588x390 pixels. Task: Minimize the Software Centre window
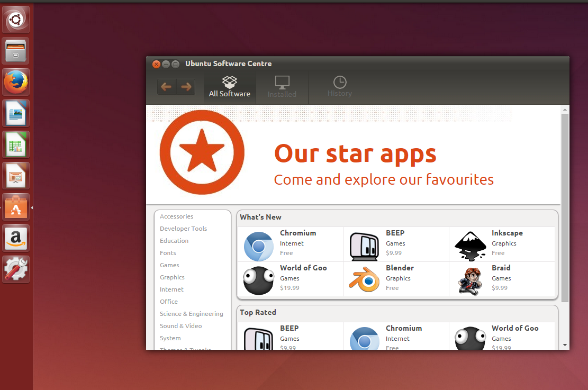click(x=166, y=64)
